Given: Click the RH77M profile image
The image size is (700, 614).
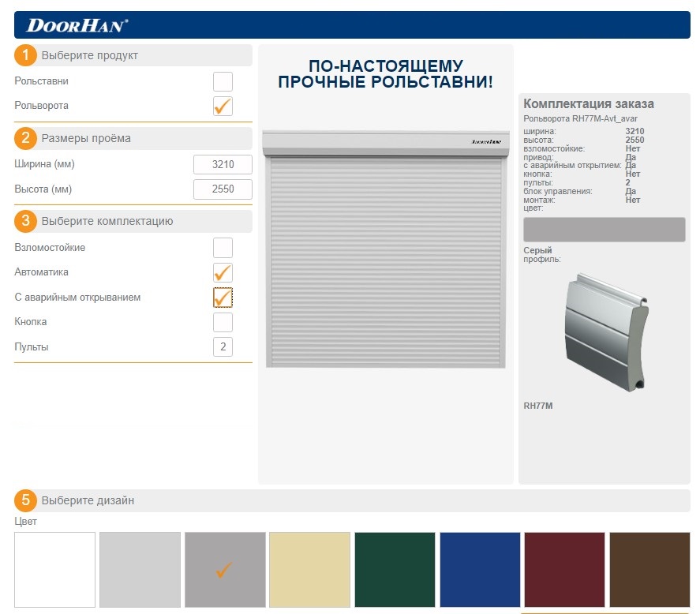Looking at the screenshot, I should click(604, 332).
